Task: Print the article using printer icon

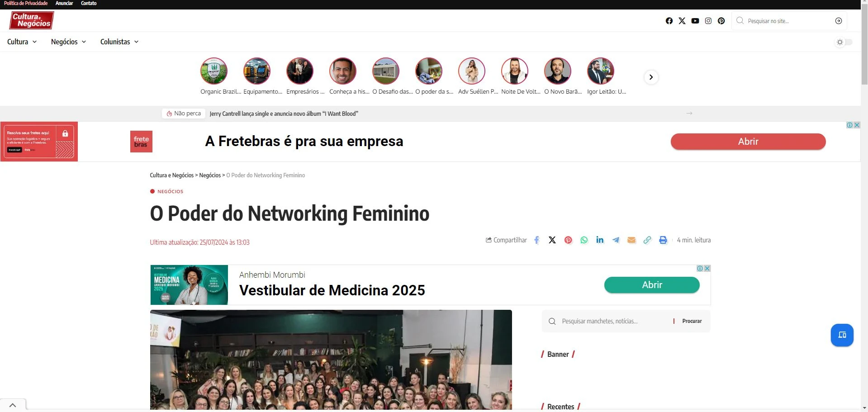Action: [x=663, y=240]
